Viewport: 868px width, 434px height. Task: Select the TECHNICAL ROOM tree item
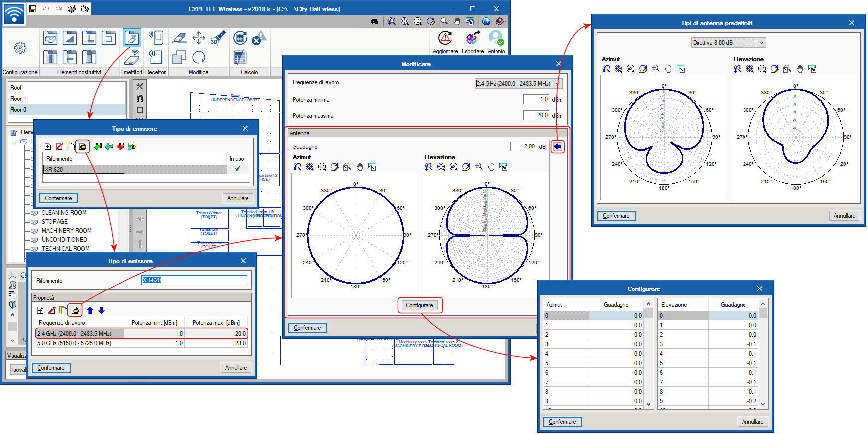pos(65,249)
